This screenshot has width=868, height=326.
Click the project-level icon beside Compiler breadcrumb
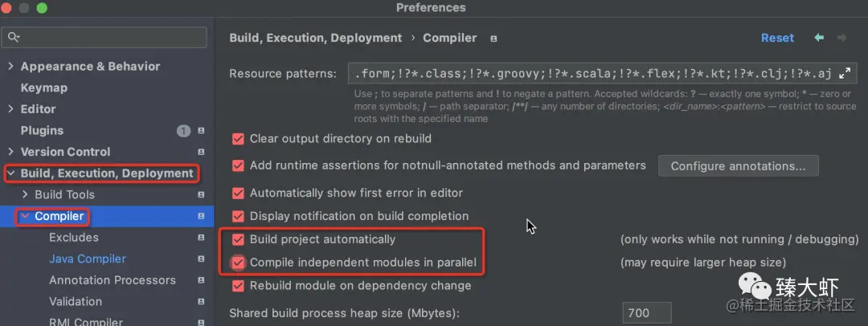(493, 39)
